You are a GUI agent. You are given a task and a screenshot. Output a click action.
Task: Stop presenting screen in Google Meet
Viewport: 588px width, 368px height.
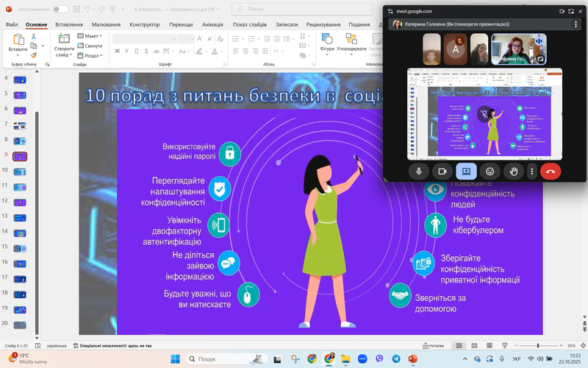click(x=466, y=171)
